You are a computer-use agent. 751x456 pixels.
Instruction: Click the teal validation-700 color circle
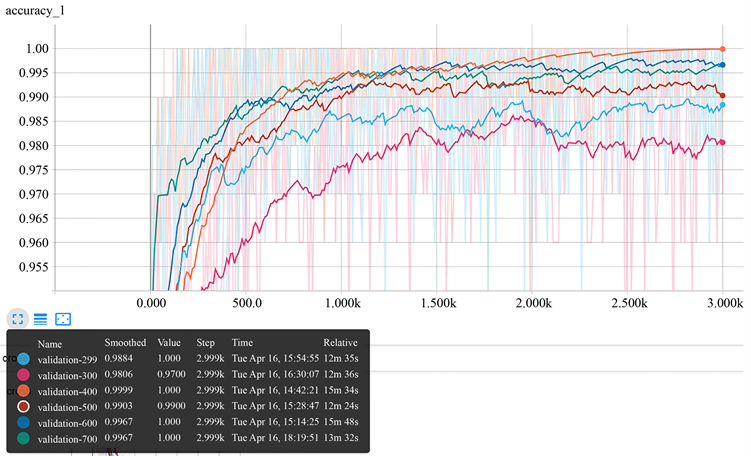24,441
